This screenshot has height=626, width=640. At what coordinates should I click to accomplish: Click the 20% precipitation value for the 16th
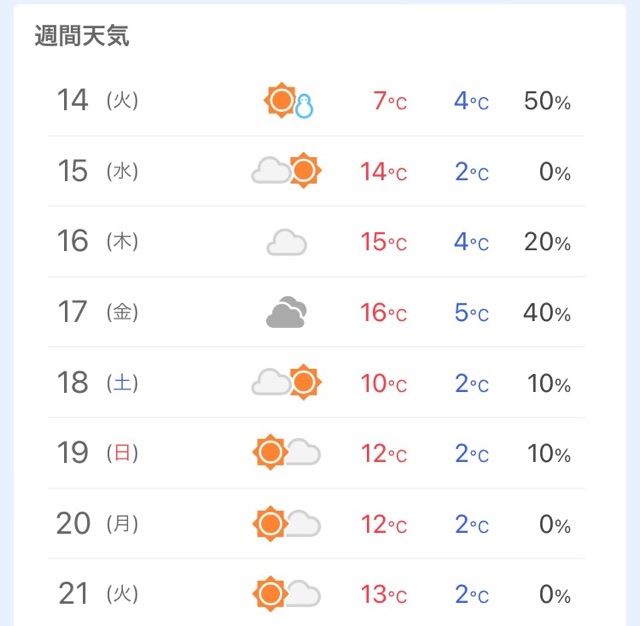pos(547,242)
